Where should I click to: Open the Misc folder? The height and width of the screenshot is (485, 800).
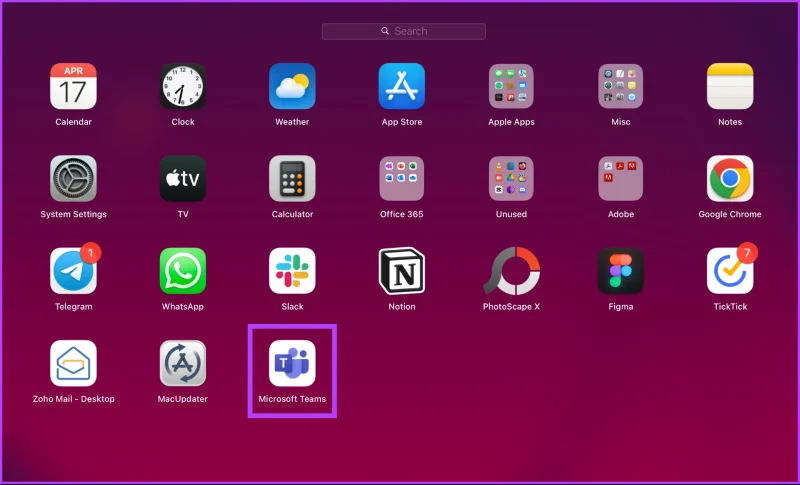click(620, 86)
